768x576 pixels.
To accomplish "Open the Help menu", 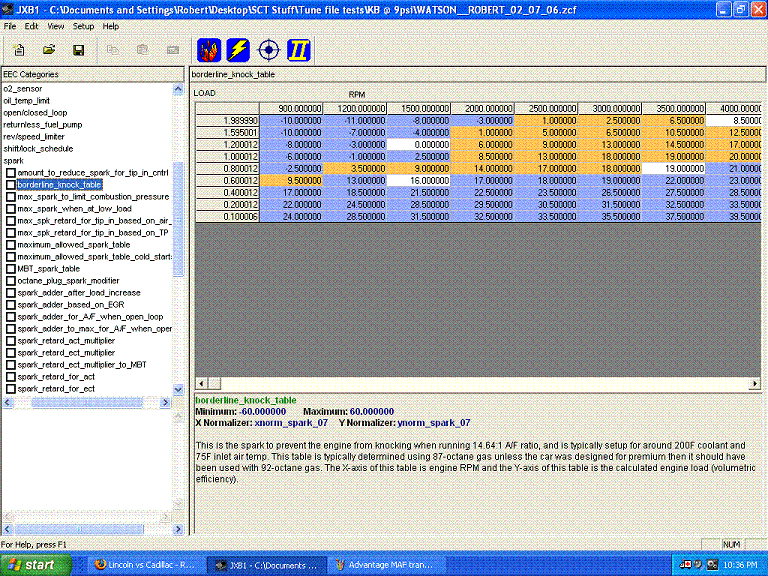I will click(111, 26).
